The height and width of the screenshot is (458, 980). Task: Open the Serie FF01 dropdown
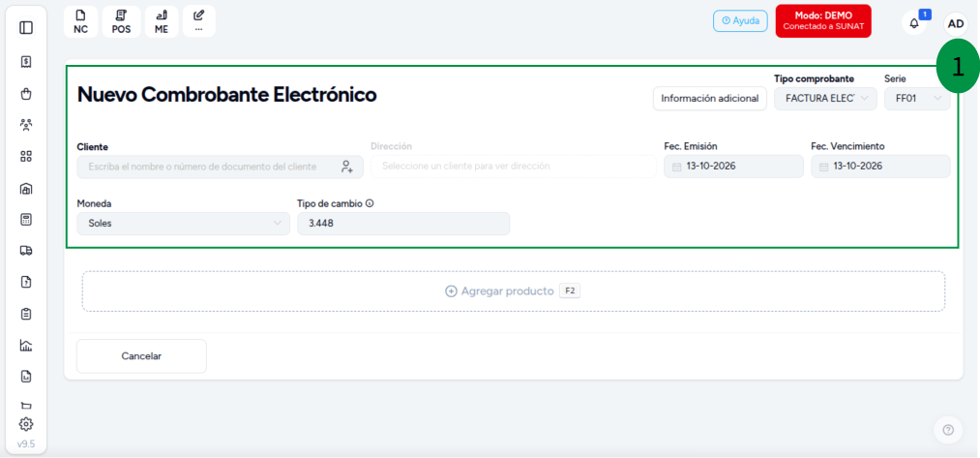pos(917,98)
